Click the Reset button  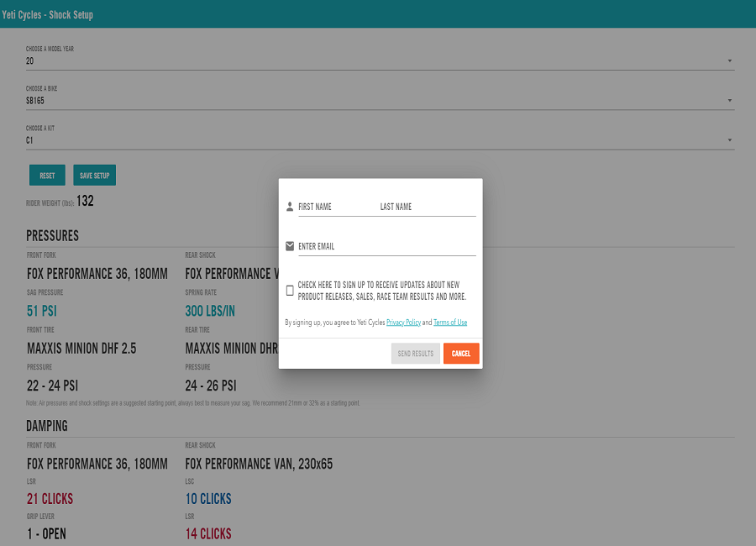[x=47, y=175]
